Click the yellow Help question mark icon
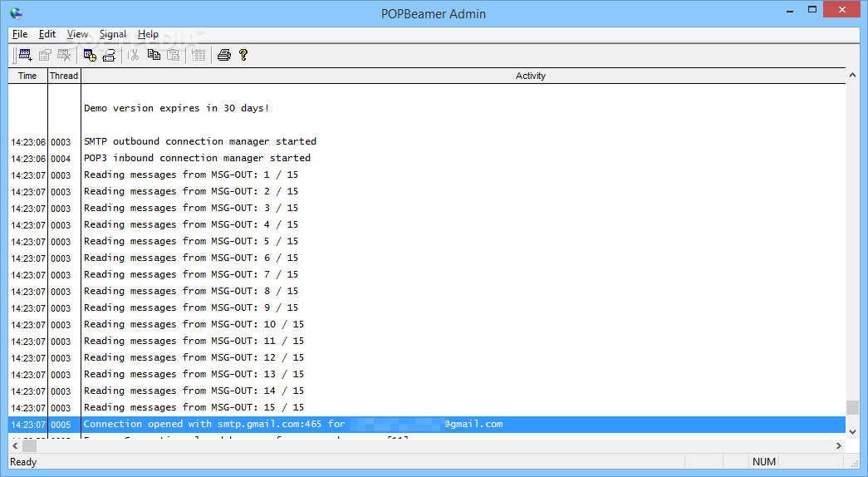Image resolution: width=868 pixels, height=477 pixels. [x=243, y=55]
